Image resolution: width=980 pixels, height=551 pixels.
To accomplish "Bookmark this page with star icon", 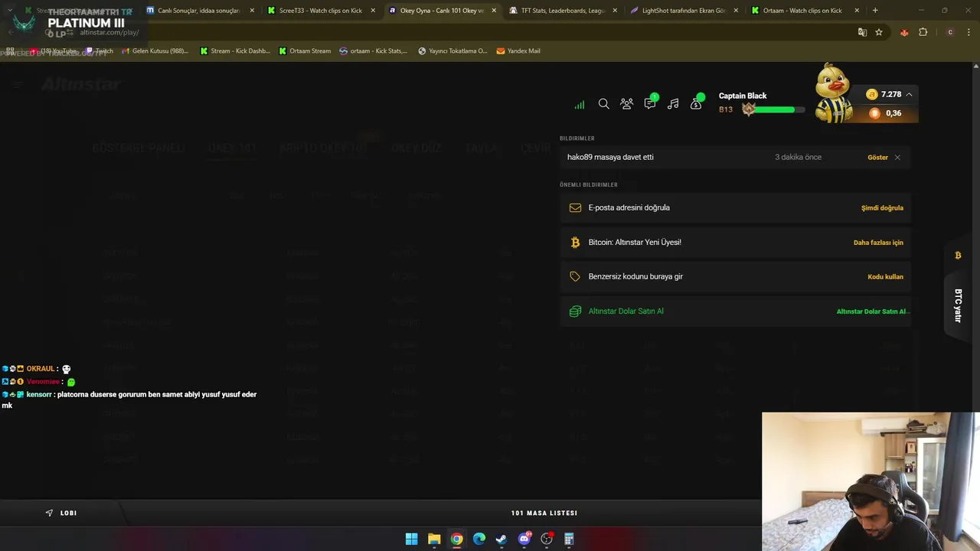I will tap(879, 32).
